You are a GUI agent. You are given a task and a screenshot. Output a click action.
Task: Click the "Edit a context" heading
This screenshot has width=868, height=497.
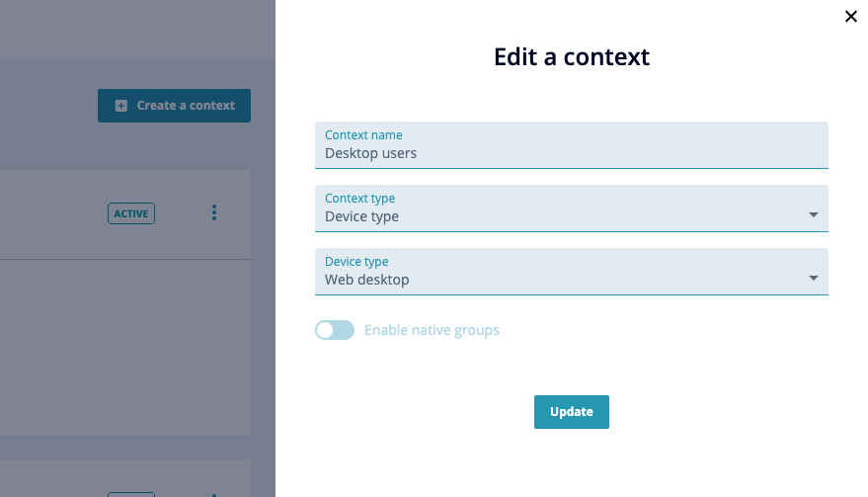pyautogui.click(x=572, y=57)
